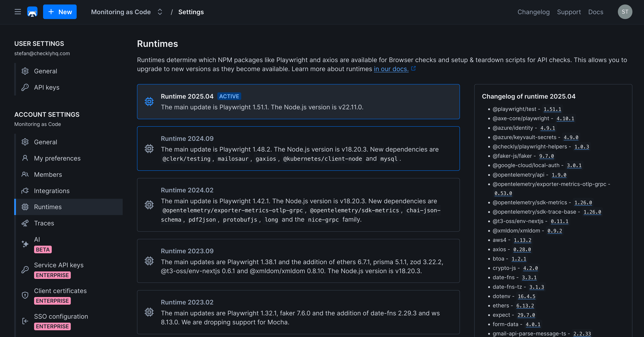Click the shield icon for Client certificates
Screen dimensions: 644x337
25,295
